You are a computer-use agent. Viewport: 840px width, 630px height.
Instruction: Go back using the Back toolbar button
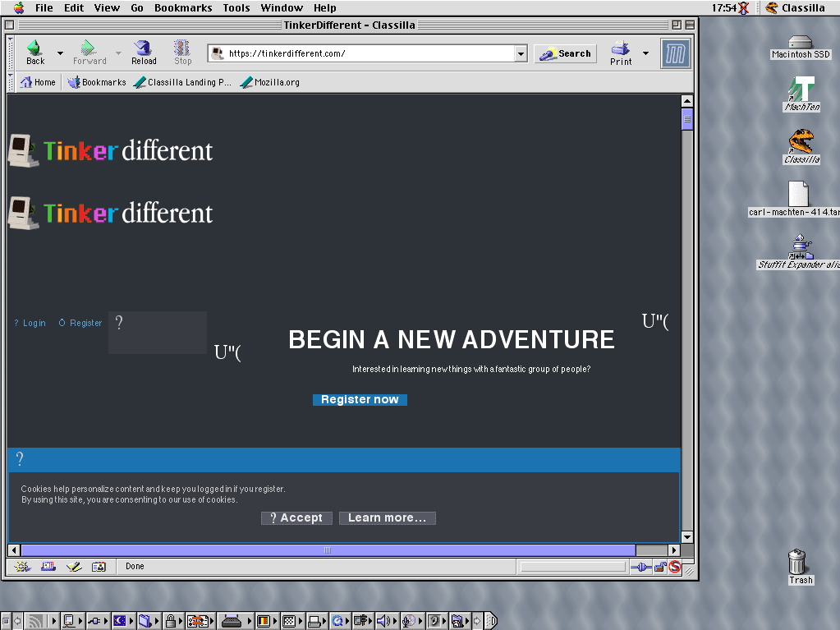pyautogui.click(x=35, y=53)
